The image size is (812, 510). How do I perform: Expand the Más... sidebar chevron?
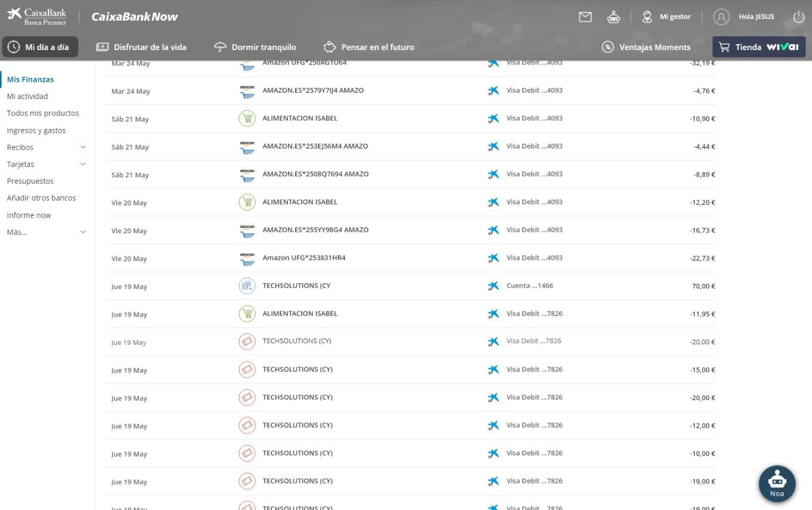[83, 232]
